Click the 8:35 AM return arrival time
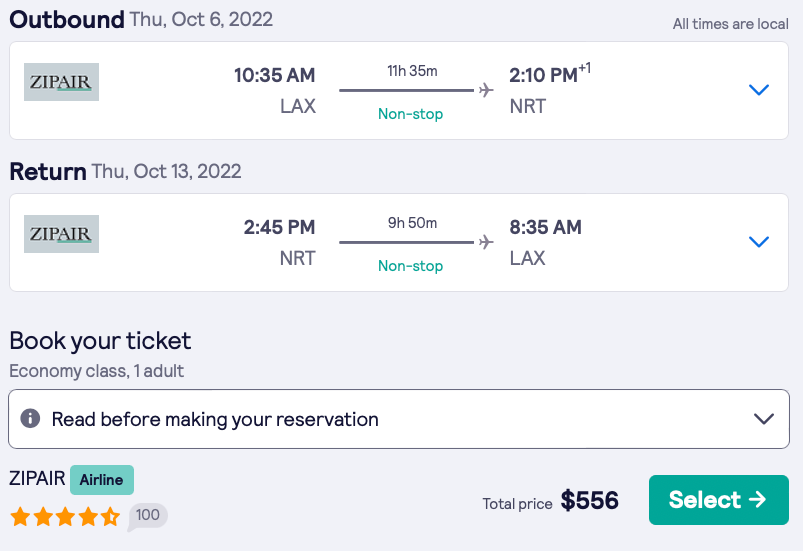The width and height of the screenshot is (803, 551). pyautogui.click(x=545, y=227)
